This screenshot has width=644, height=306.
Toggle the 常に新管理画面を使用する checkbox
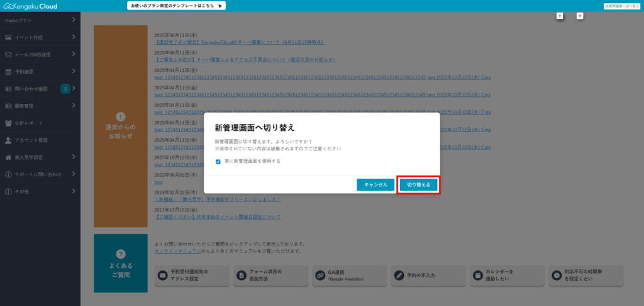click(218, 161)
